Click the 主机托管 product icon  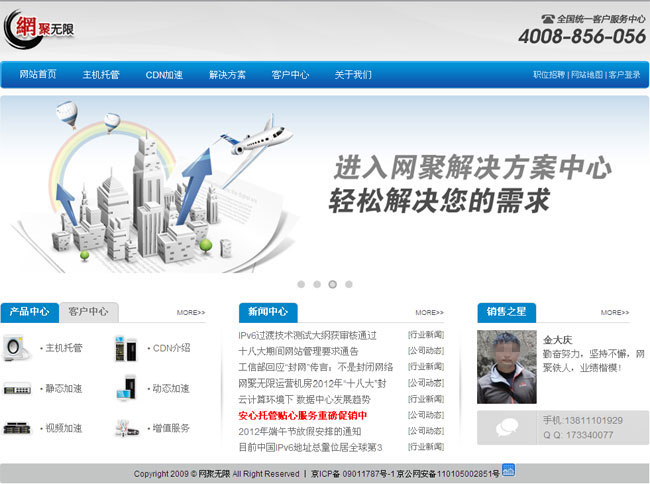point(16,348)
